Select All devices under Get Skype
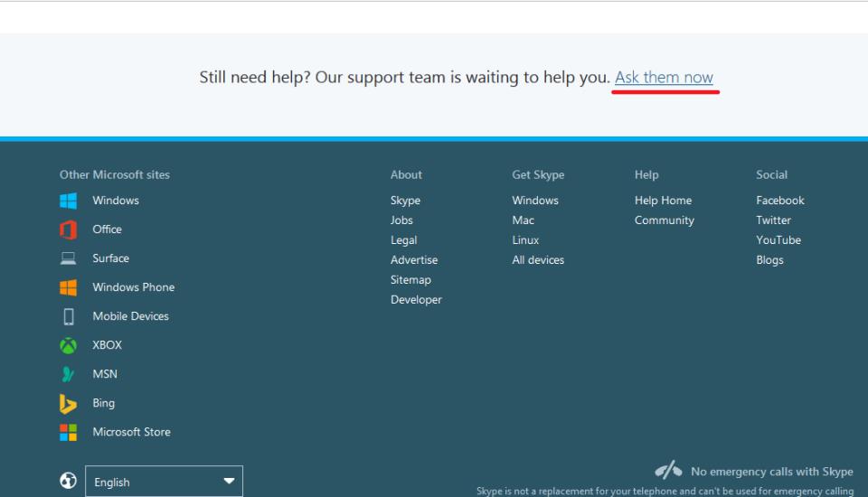868x497 pixels. click(x=538, y=260)
